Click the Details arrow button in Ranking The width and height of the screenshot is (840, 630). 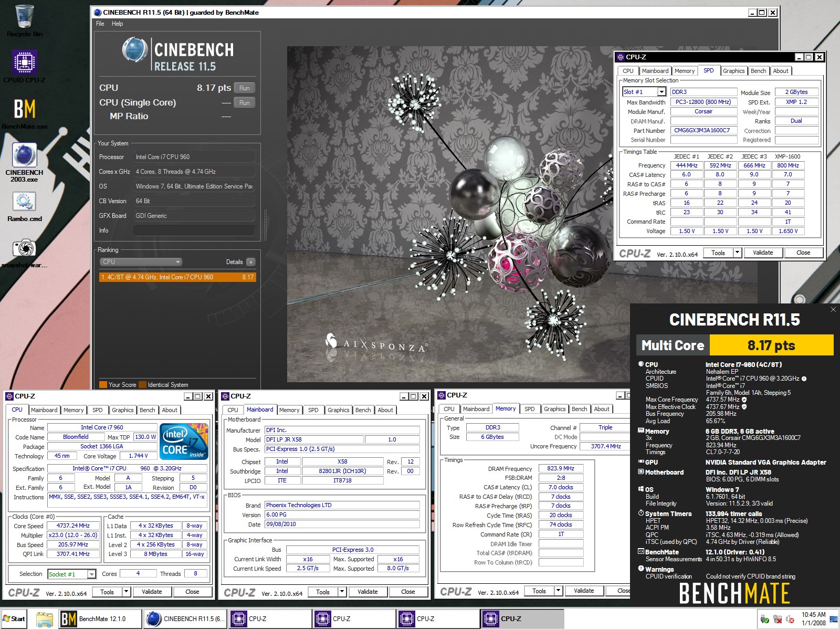250,262
